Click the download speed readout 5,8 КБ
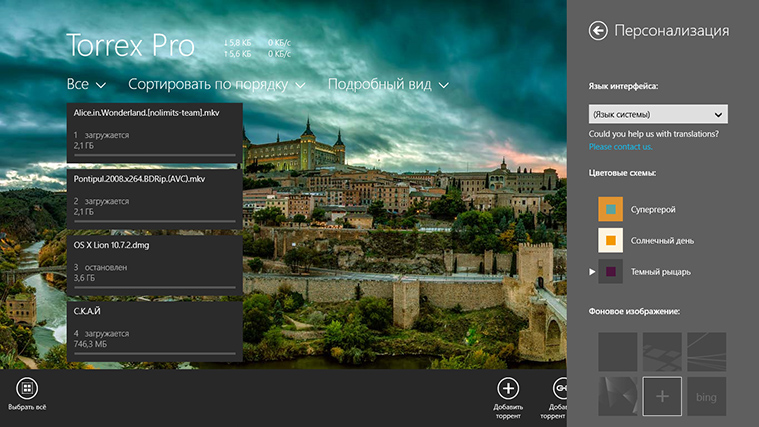 coord(237,43)
